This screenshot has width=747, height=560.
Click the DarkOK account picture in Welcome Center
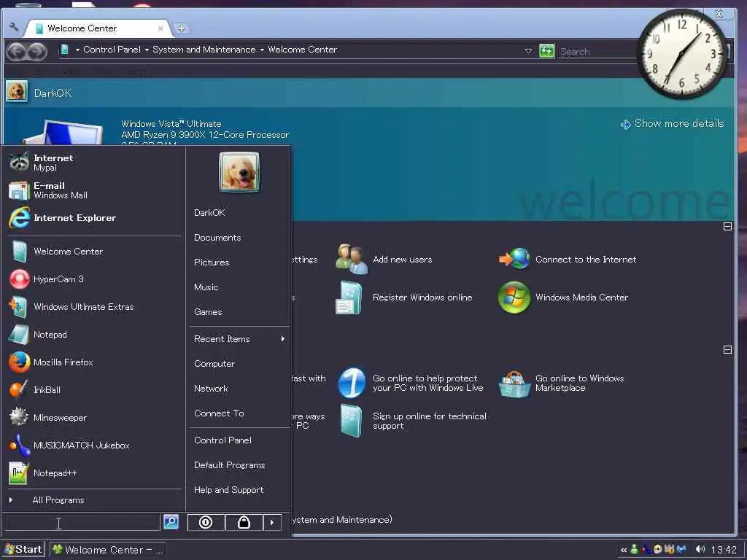tap(17, 91)
